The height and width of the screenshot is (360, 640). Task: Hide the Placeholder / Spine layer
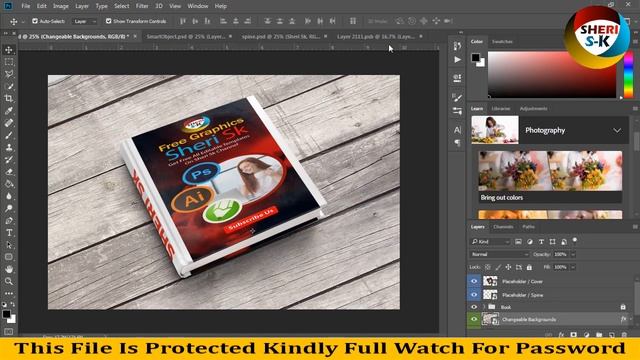coord(474,295)
